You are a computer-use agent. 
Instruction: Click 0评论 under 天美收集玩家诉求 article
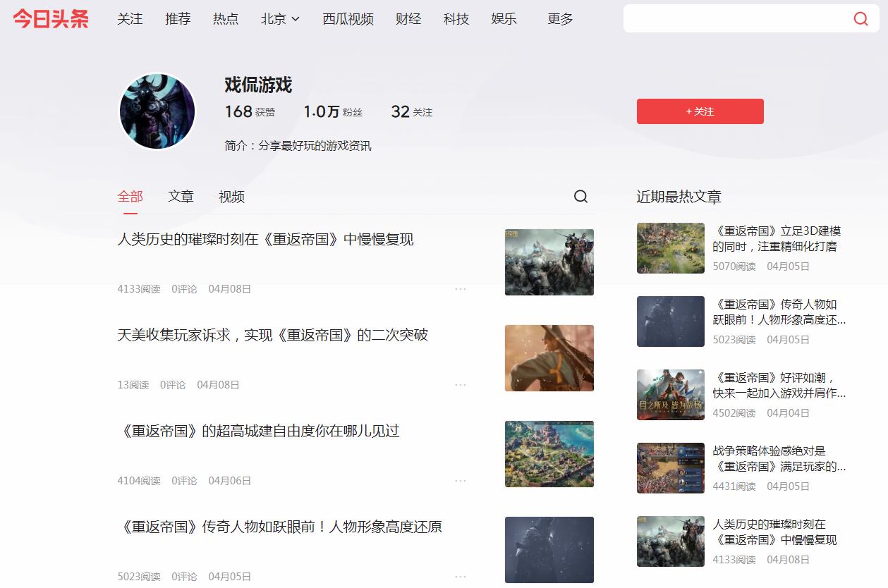tap(173, 385)
